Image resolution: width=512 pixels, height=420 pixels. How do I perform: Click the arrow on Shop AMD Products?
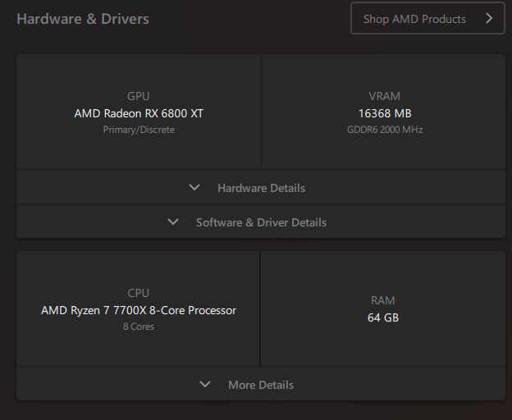(489, 18)
